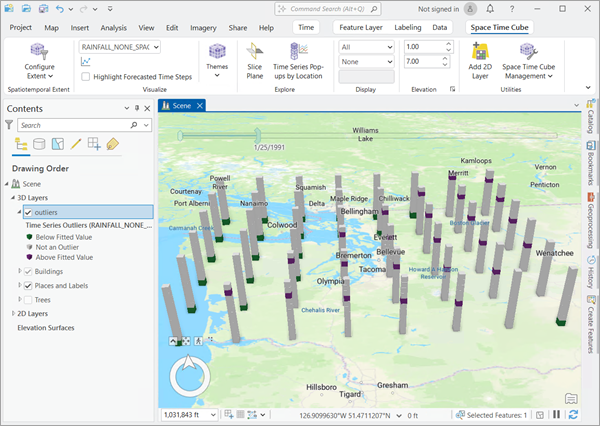Click the time slider handle

click(x=257, y=133)
